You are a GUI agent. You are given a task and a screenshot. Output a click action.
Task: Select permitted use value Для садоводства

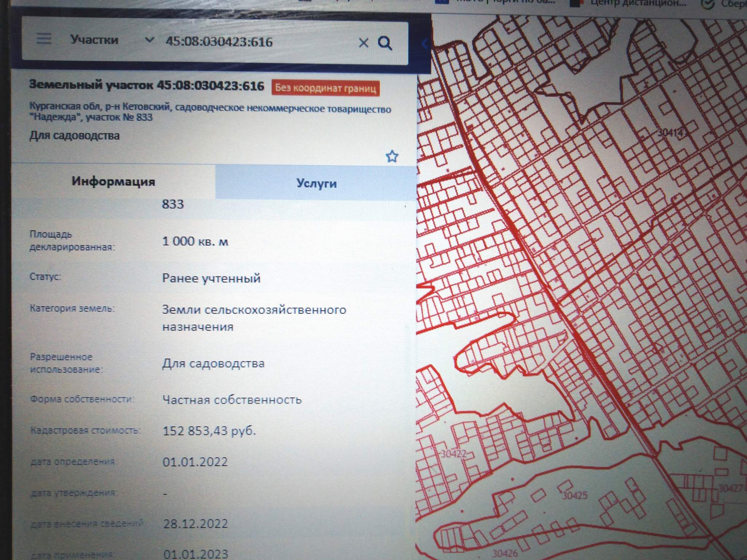point(213,363)
